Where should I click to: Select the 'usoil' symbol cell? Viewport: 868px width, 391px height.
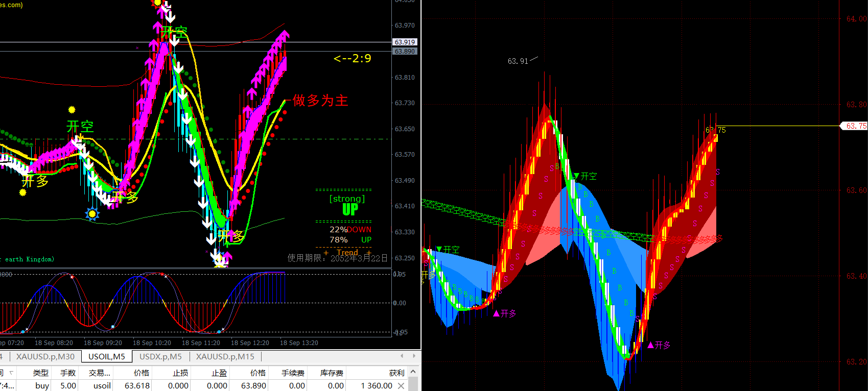click(102, 385)
